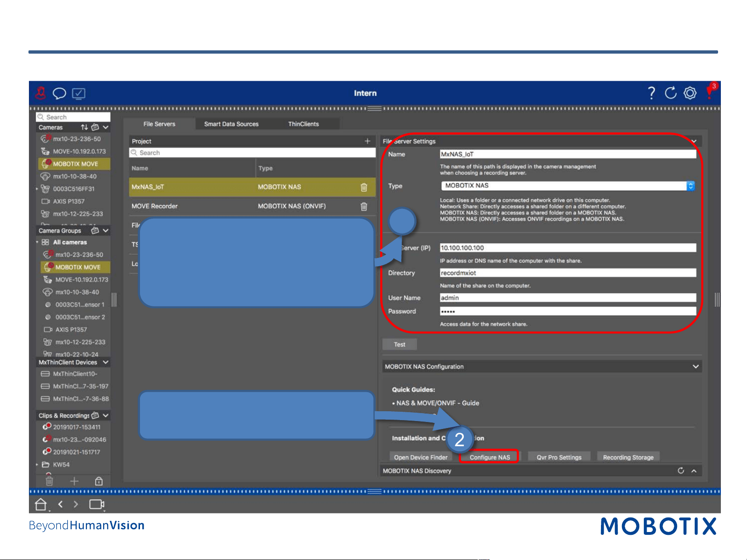The height and width of the screenshot is (560, 747).
Task: Click the Server IP field 10.100.100.100
Action: [568, 248]
